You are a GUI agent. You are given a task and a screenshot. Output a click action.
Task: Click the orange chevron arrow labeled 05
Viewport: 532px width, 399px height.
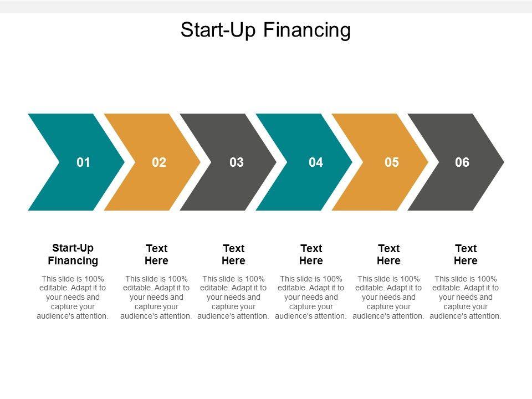tap(391, 162)
